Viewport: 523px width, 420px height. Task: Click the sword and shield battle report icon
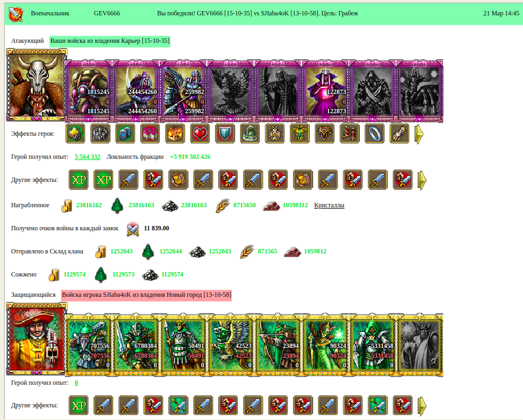pyautogui.click(x=16, y=14)
